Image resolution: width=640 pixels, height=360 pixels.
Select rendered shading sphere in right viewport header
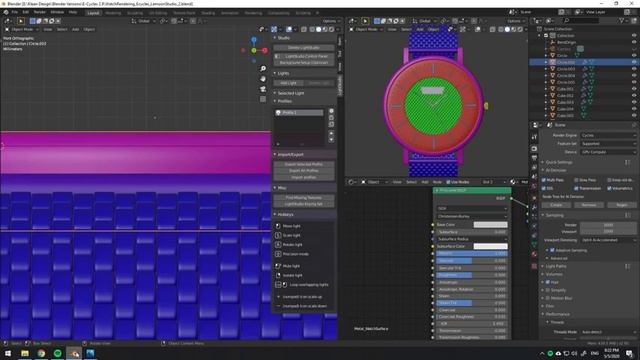pos(520,29)
